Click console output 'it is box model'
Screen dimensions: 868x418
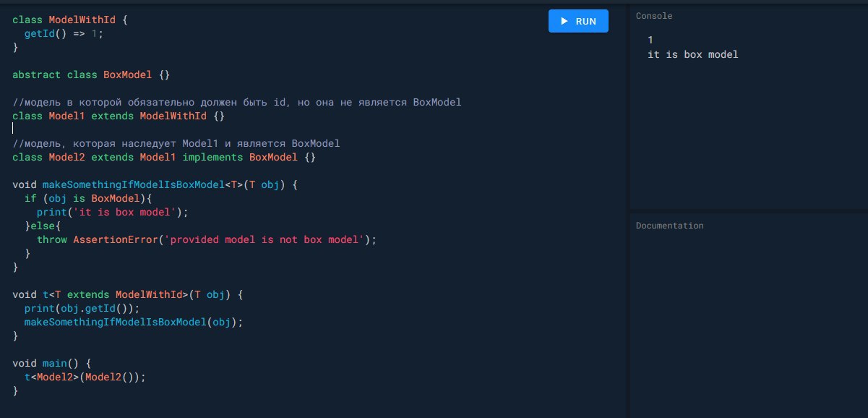[693, 54]
